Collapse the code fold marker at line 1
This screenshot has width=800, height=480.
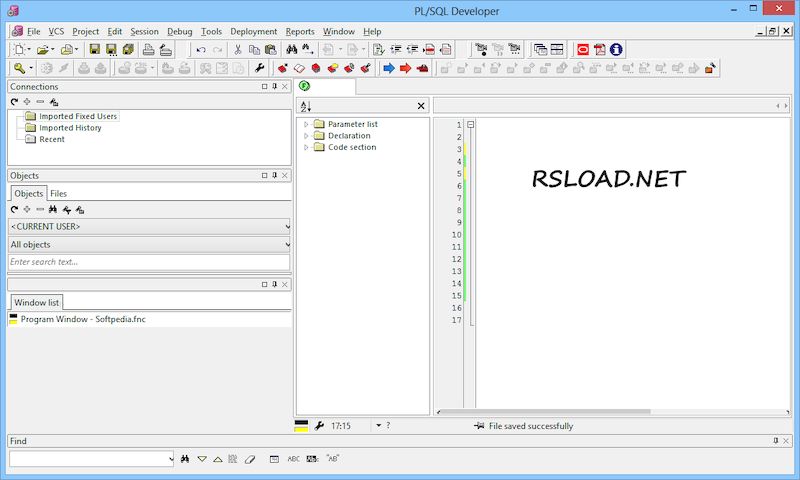[470, 124]
